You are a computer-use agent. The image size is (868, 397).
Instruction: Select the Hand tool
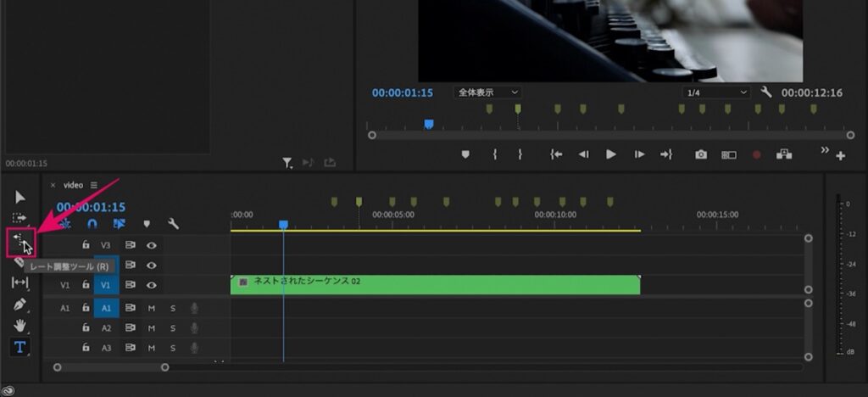(x=20, y=326)
